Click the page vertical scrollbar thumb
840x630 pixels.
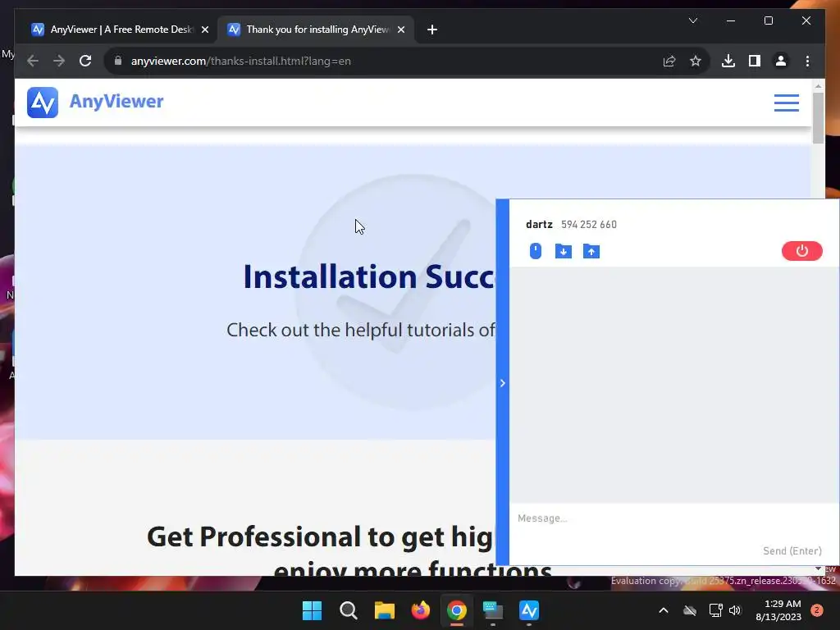(818, 118)
